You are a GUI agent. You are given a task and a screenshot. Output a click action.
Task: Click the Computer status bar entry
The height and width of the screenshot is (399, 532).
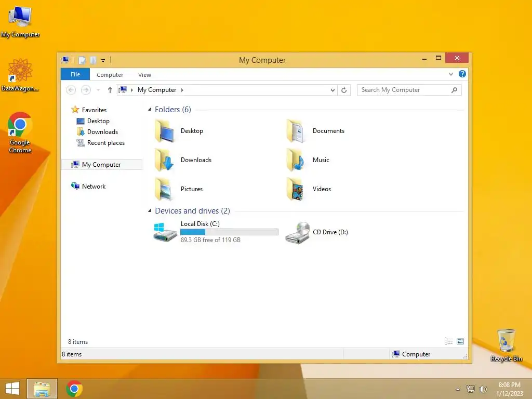point(411,354)
